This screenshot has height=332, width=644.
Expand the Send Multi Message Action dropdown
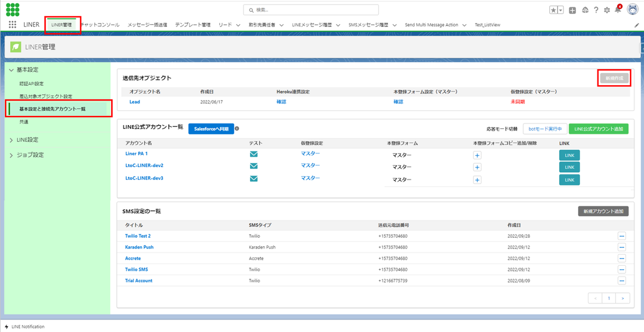coord(464,25)
